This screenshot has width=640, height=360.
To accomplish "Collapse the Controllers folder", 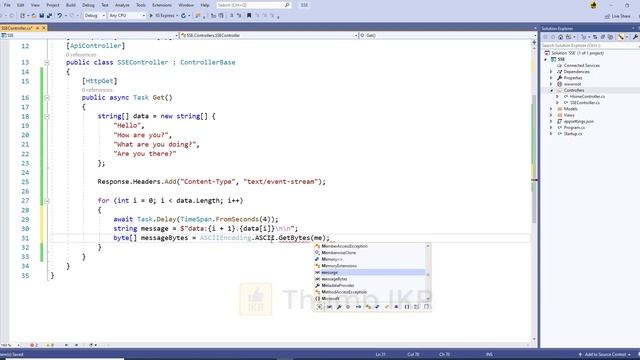I will point(551,90).
